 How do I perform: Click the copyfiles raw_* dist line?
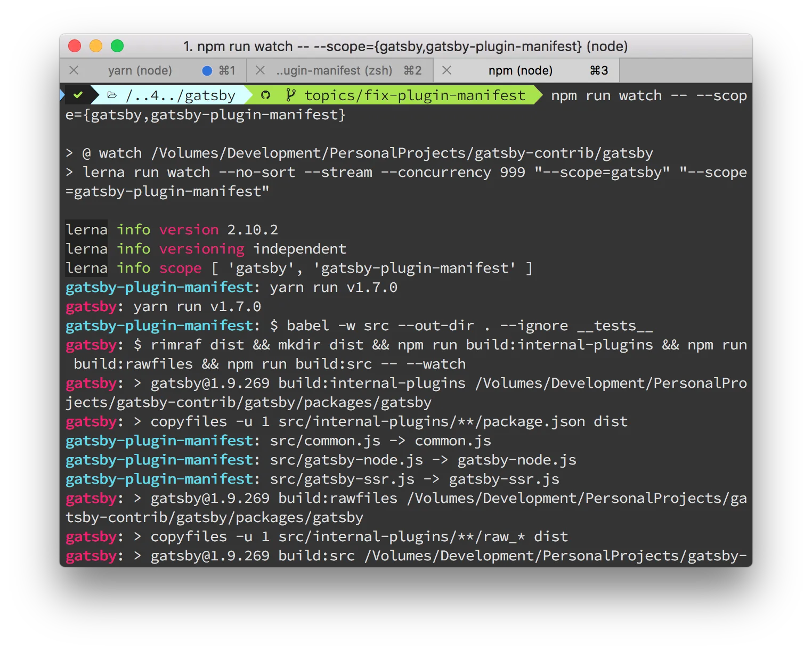point(316,536)
